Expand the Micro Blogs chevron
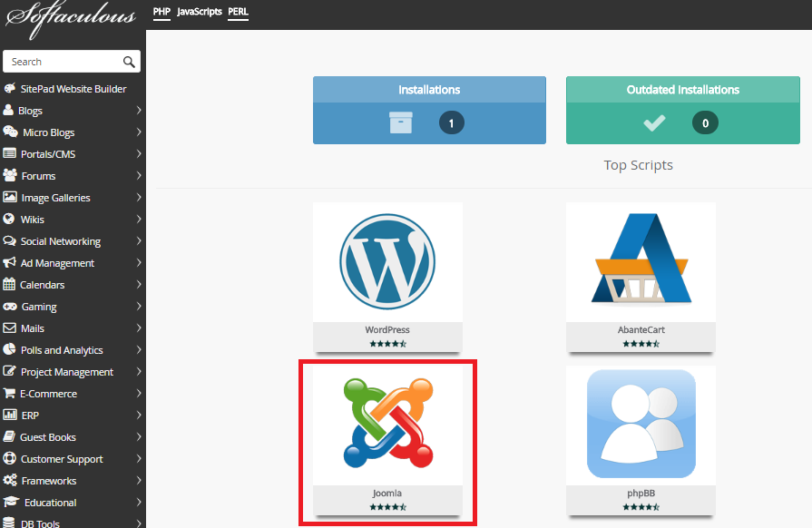Viewport: 812px width, 528px height. click(x=139, y=132)
